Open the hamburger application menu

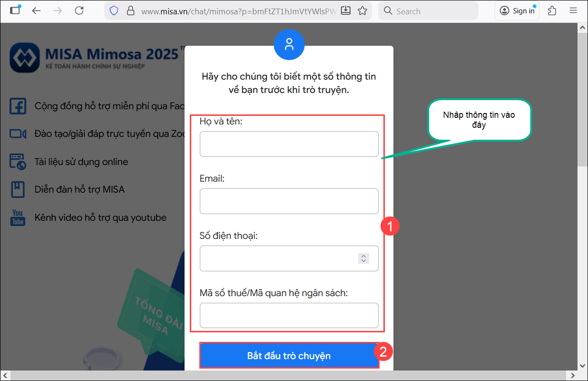(573, 10)
